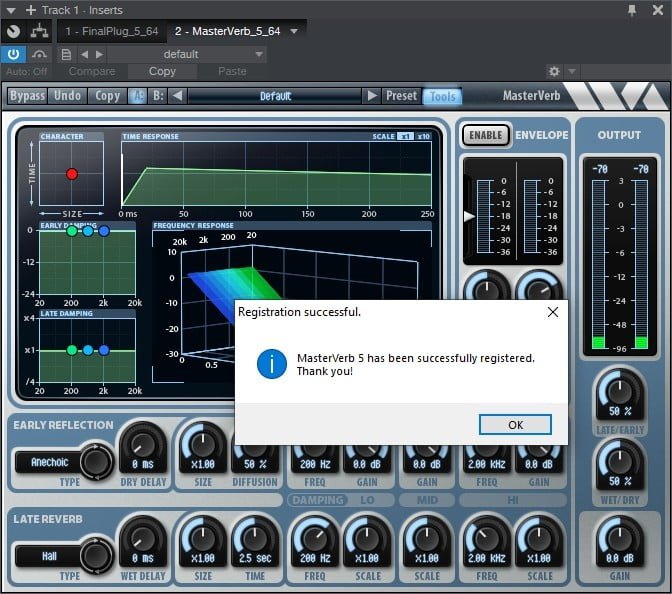The width and height of the screenshot is (672, 594).
Task: Go to next host preset arrow
Action: pos(99,54)
